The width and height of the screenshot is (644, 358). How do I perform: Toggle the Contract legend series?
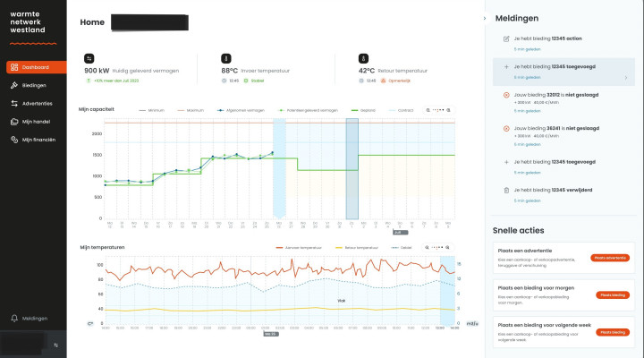click(x=401, y=110)
